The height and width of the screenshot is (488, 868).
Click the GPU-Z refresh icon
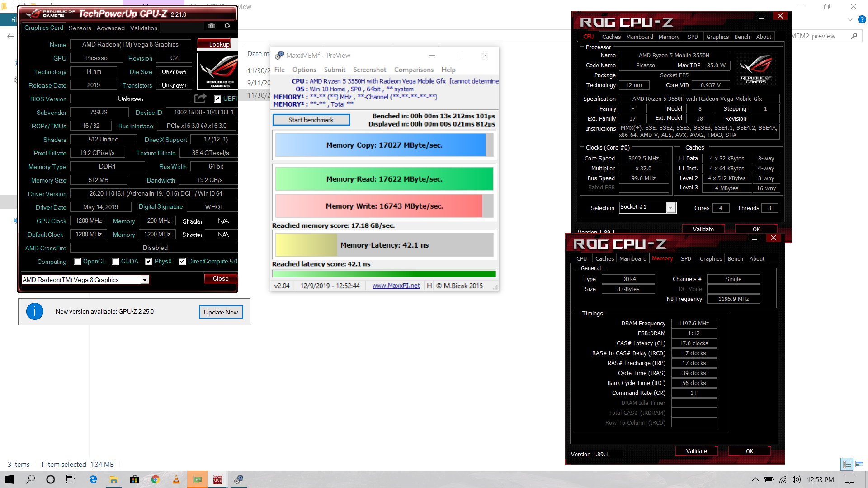pyautogui.click(x=227, y=26)
